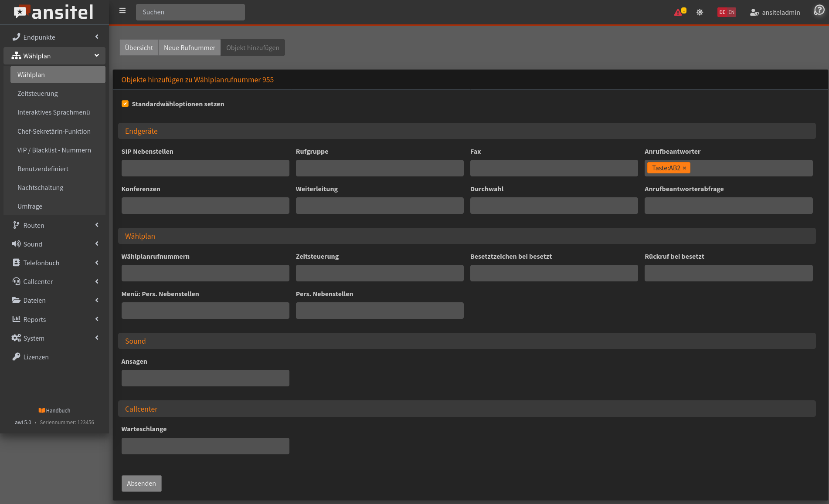Uncheck Standardwähloptionen setzen checkbox
Image resolution: width=829 pixels, height=504 pixels.
(x=125, y=104)
